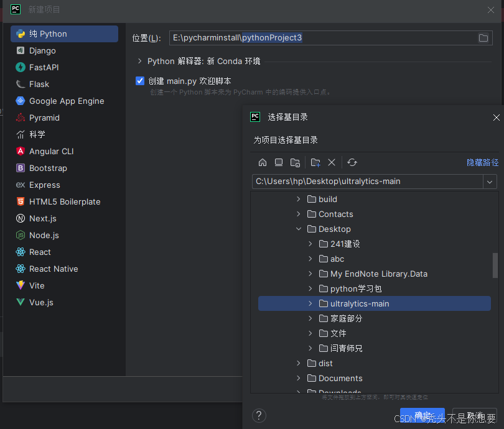Expand the 241建设 folder

pyautogui.click(x=310, y=244)
